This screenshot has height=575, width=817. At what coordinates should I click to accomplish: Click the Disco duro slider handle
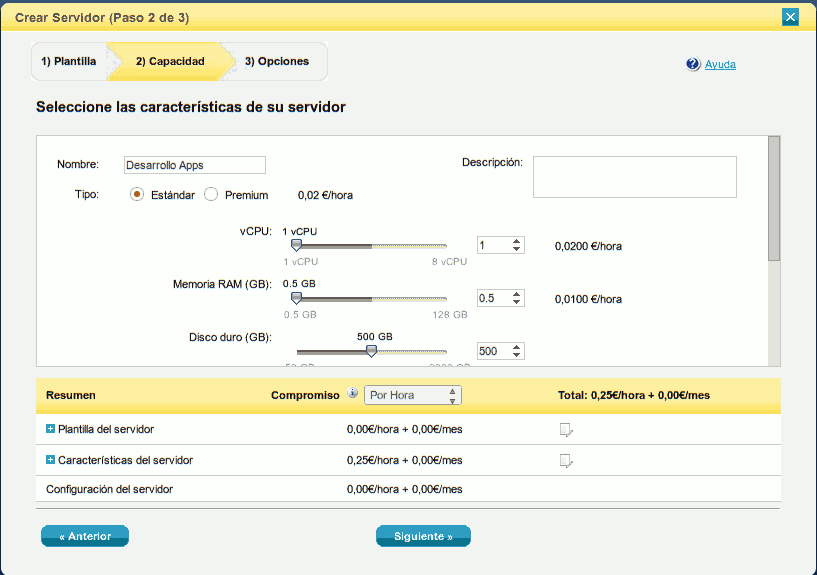point(372,351)
